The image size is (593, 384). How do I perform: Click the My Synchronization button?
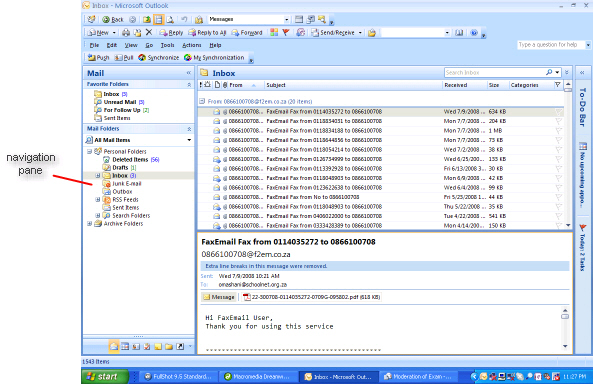click(214, 58)
